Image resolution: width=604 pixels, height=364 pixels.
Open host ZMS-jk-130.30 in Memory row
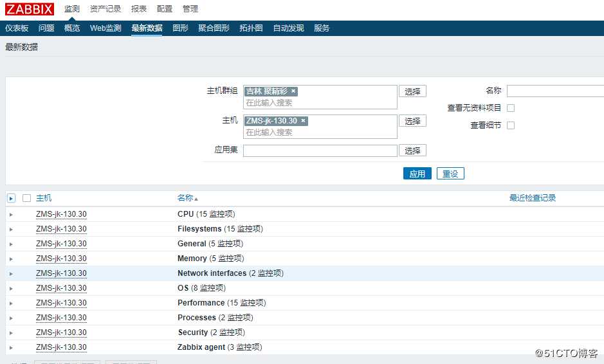(x=61, y=259)
